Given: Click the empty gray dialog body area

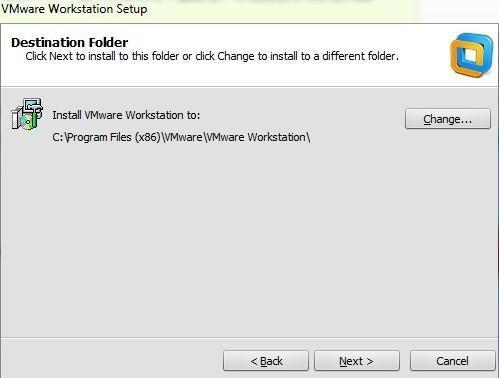Looking at the screenshot, I should tap(249, 240).
